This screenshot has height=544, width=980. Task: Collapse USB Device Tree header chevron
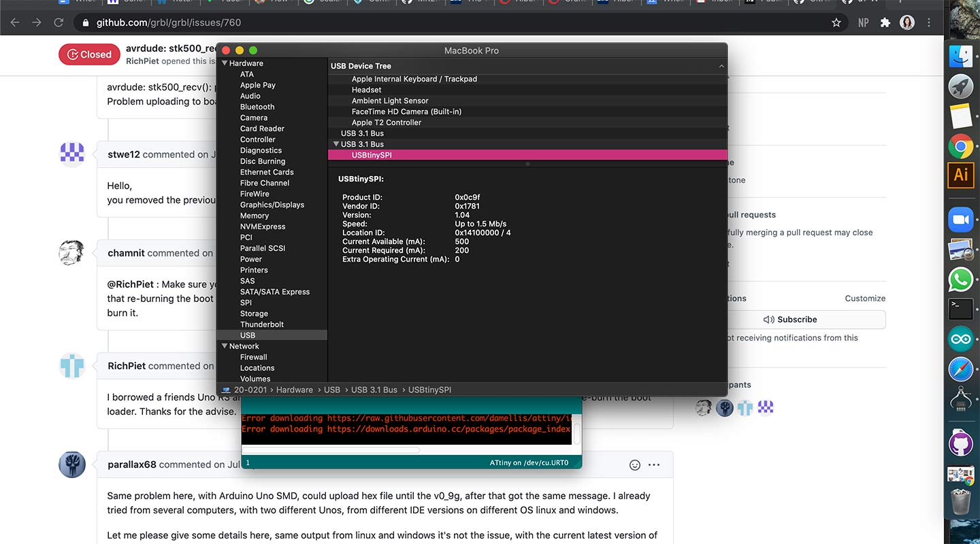click(x=721, y=66)
